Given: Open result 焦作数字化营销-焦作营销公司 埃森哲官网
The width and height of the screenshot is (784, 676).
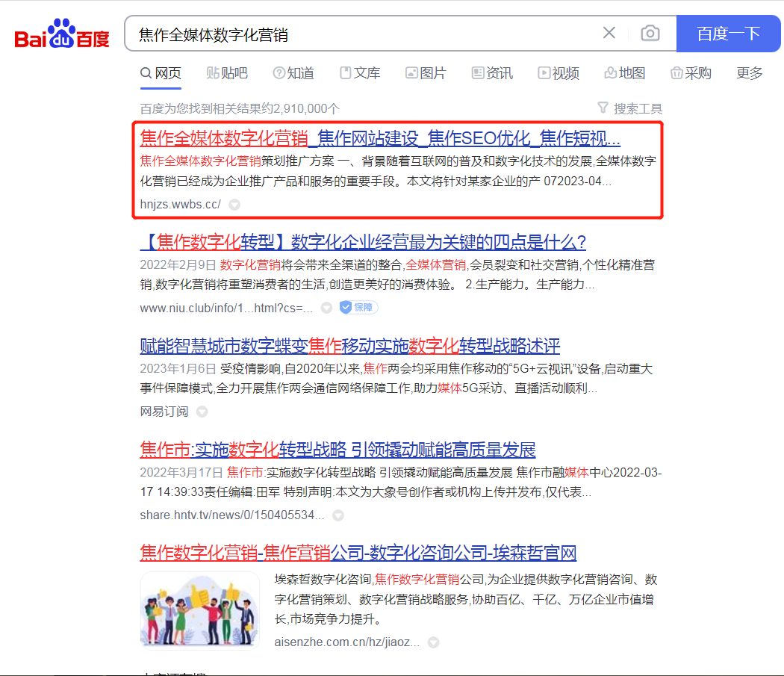Looking at the screenshot, I should pos(358,553).
